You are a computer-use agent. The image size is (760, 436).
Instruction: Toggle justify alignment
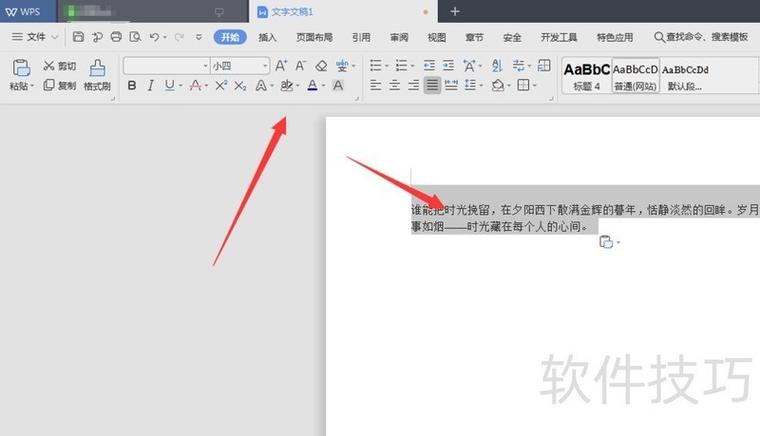[x=432, y=86]
